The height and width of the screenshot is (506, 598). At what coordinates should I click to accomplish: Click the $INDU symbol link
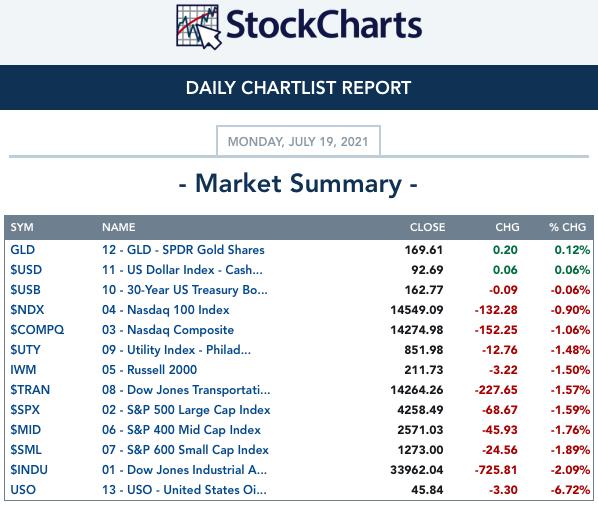(29, 469)
